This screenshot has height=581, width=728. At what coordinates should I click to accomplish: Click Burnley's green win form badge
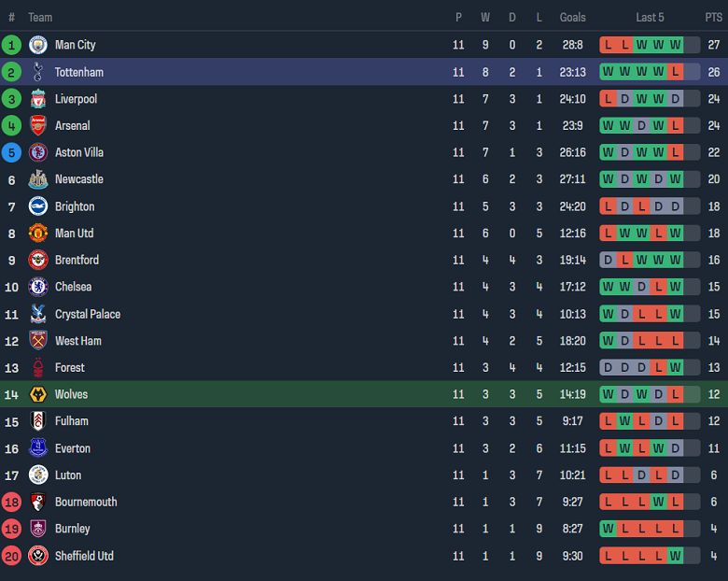[608, 529]
